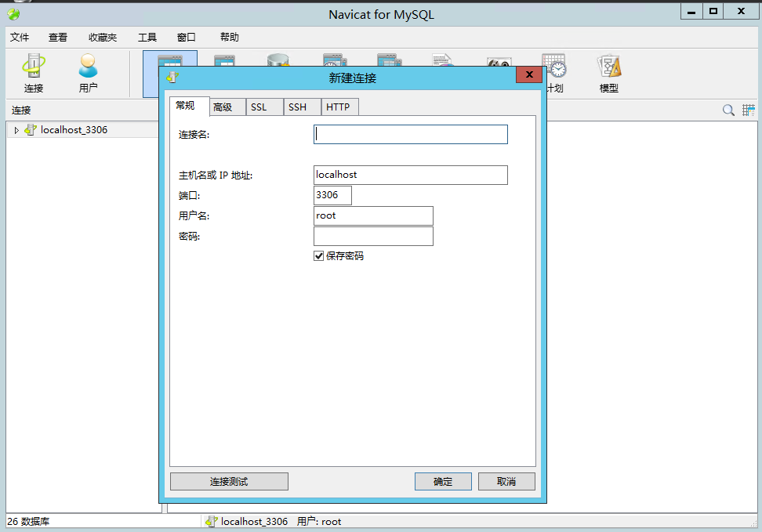Switch to the 常规 tab
The height and width of the screenshot is (532, 762).
190,106
